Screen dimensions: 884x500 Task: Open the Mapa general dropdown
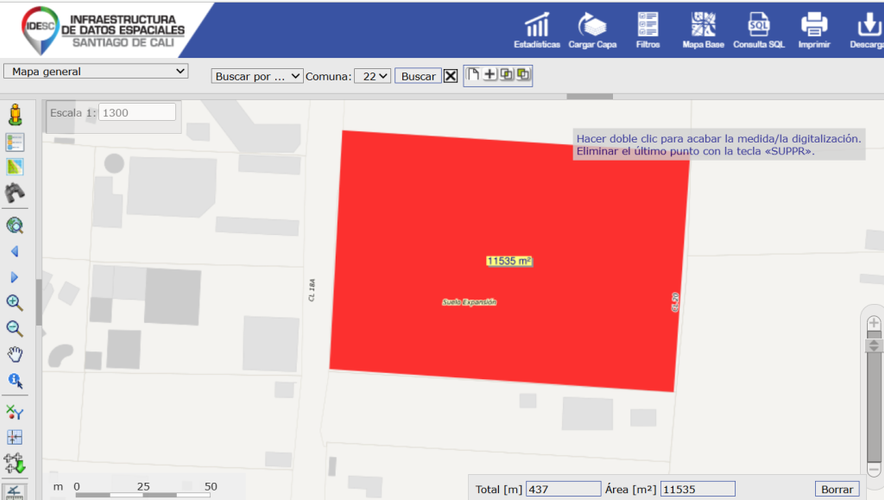(x=96, y=72)
